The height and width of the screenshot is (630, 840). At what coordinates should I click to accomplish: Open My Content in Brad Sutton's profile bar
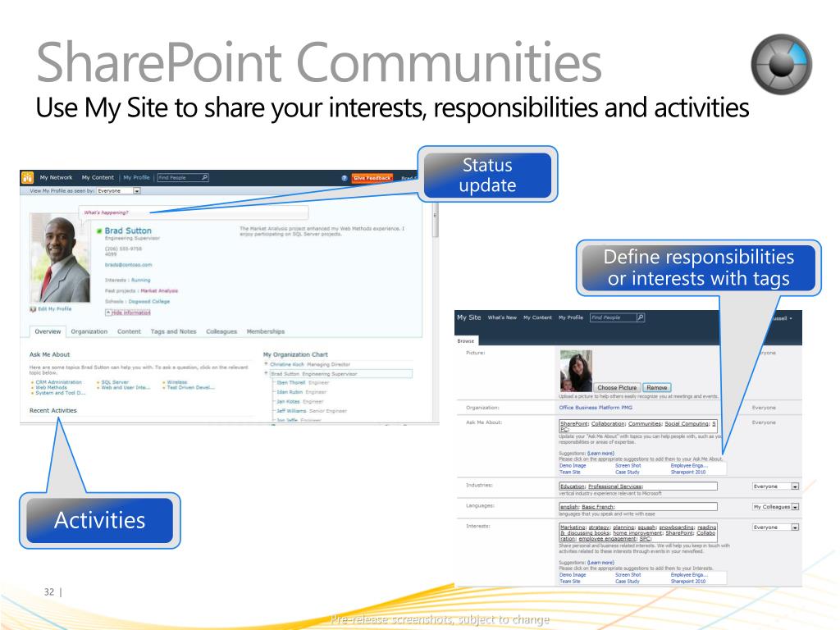point(98,177)
